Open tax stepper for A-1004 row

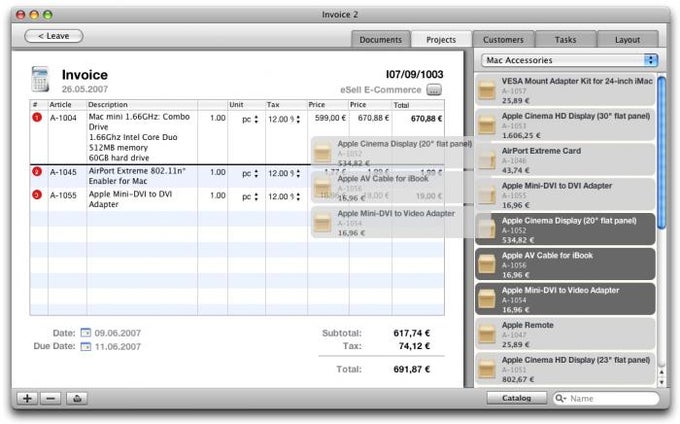click(x=298, y=119)
